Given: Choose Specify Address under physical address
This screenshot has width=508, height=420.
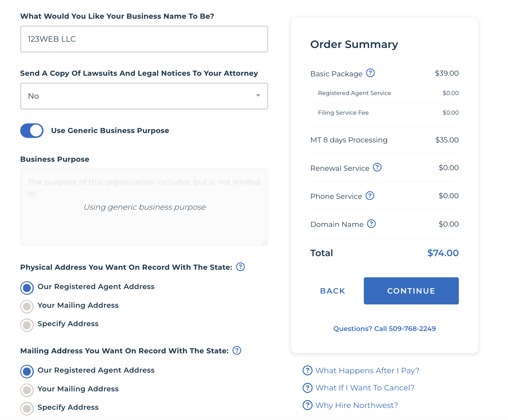Looking at the screenshot, I should (27, 325).
